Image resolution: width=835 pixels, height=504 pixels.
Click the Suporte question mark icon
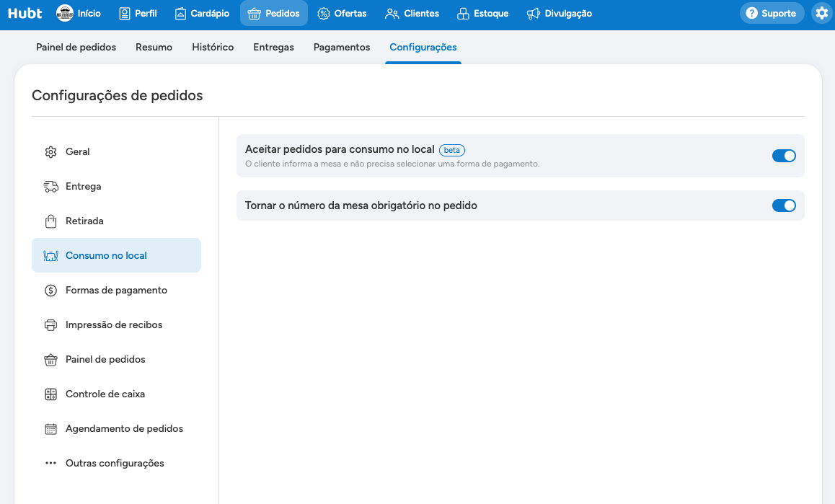[x=752, y=13]
